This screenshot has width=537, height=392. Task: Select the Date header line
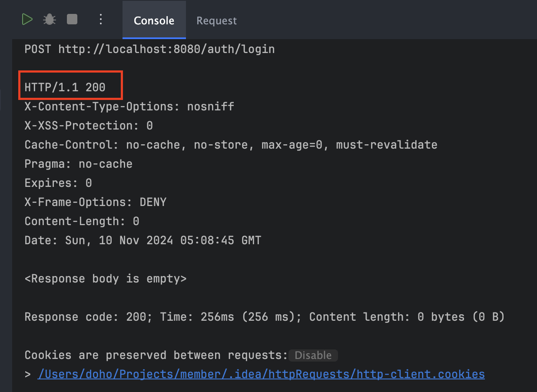click(x=143, y=240)
